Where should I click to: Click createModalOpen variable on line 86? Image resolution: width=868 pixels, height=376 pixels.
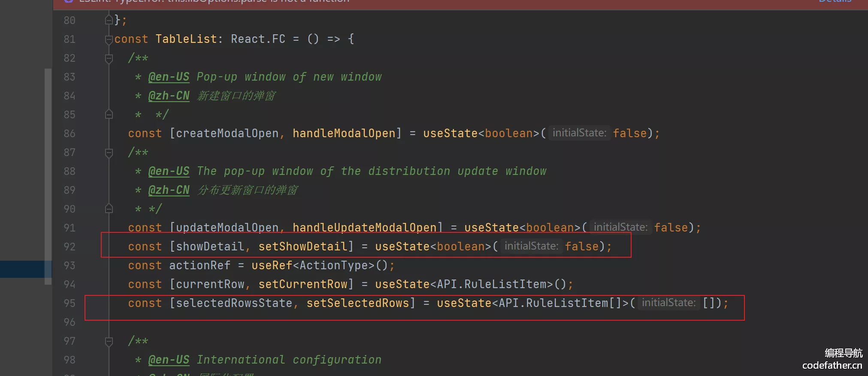[227, 133]
